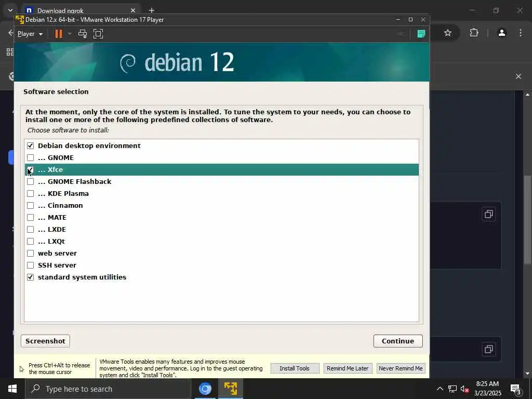Viewport: 532px width, 399px height.
Task: Click Never Remind Me button
Action: (401, 368)
